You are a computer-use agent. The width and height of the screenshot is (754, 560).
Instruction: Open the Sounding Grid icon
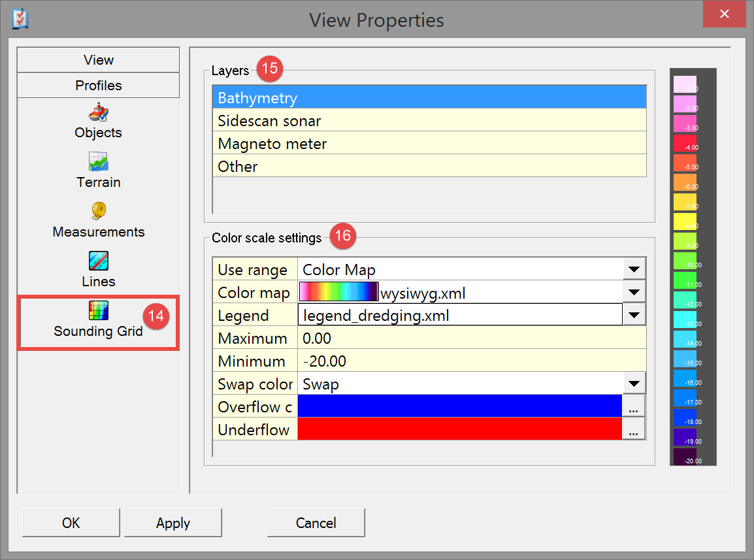pos(99,310)
